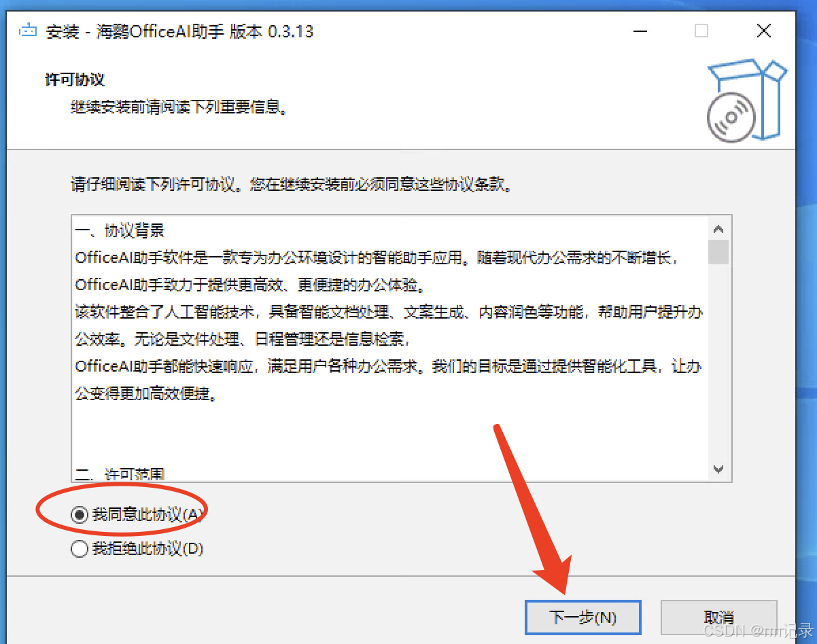Click the installer icon in the title bar
Image resolution: width=817 pixels, height=644 pixels.
(27, 31)
